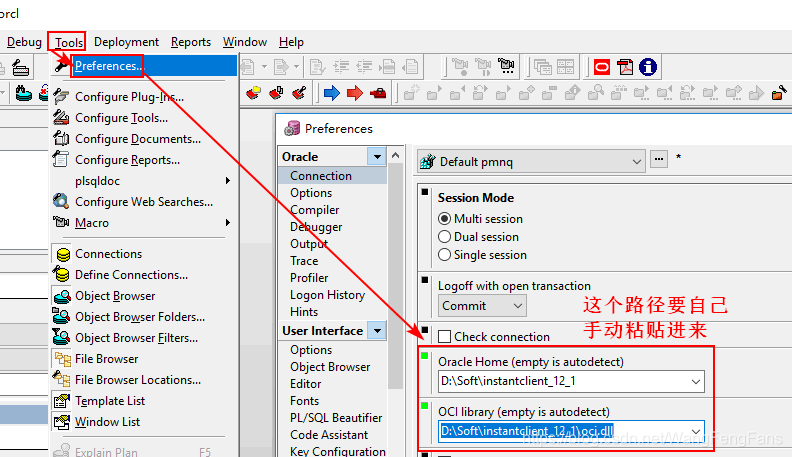Click the tile windows toolbar icon
Screen dimensions: 792x457
click(x=565, y=67)
